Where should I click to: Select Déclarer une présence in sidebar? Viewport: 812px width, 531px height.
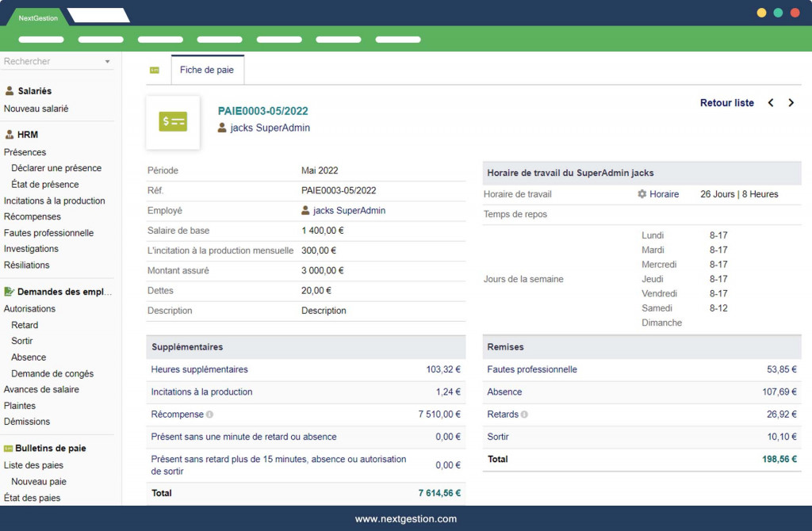56,168
